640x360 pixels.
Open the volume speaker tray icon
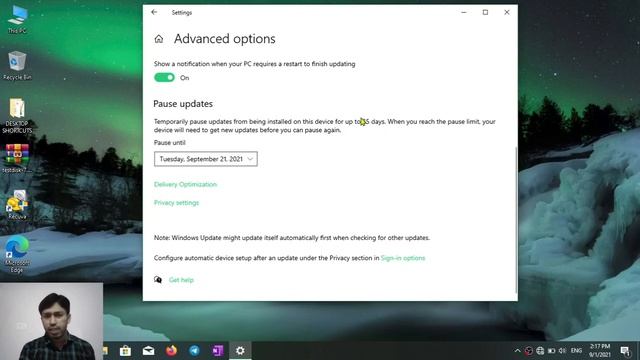[x=562, y=351]
